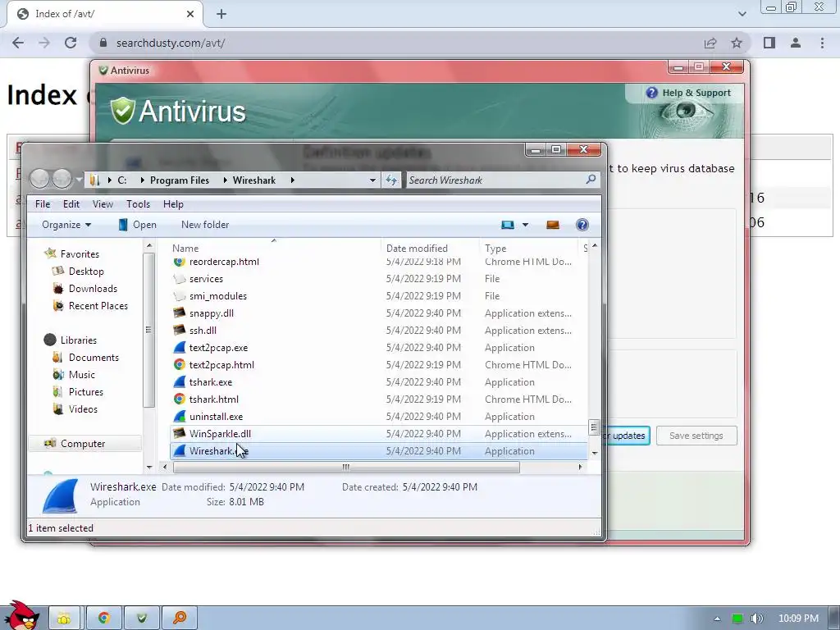Click the change view icon in Explorer toolbar
The image size is (840, 630).
[507, 225]
